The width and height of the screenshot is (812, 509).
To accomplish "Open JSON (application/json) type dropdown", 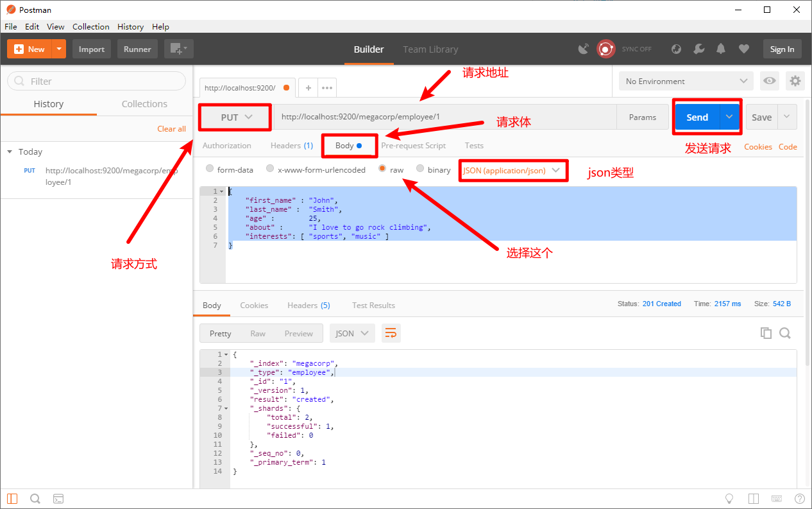I will click(x=512, y=170).
